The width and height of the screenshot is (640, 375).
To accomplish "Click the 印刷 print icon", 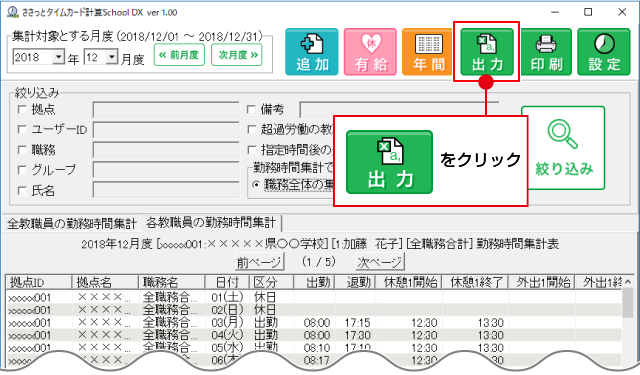I will click(546, 52).
